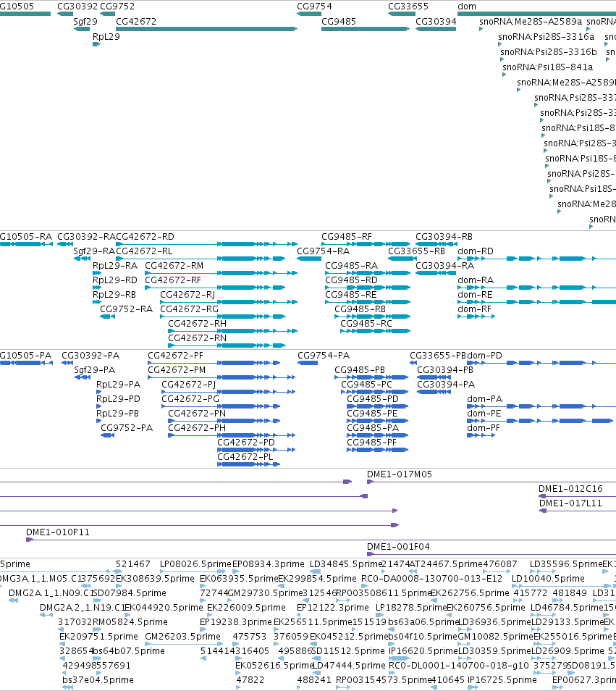Select snoRNA:Psi18S-841a feature label
The height and width of the screenshot is (691, 616).
click(548, 67)
